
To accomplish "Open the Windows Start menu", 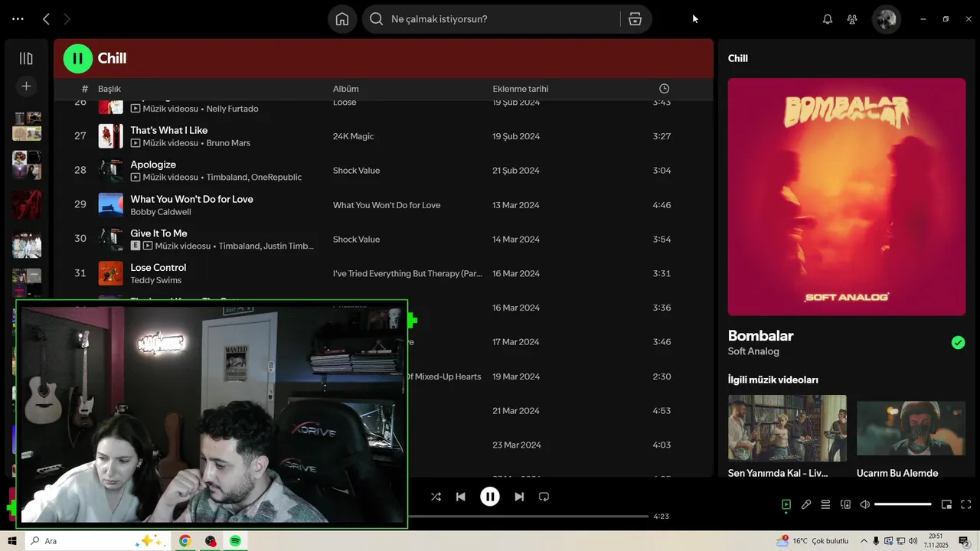I will tap(12, 541).
